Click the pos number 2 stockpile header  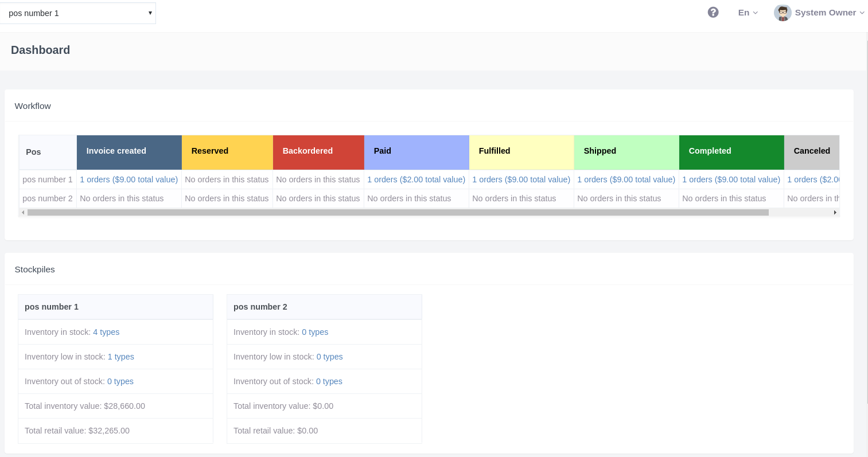pyautogui.click(x=324, y=307)
